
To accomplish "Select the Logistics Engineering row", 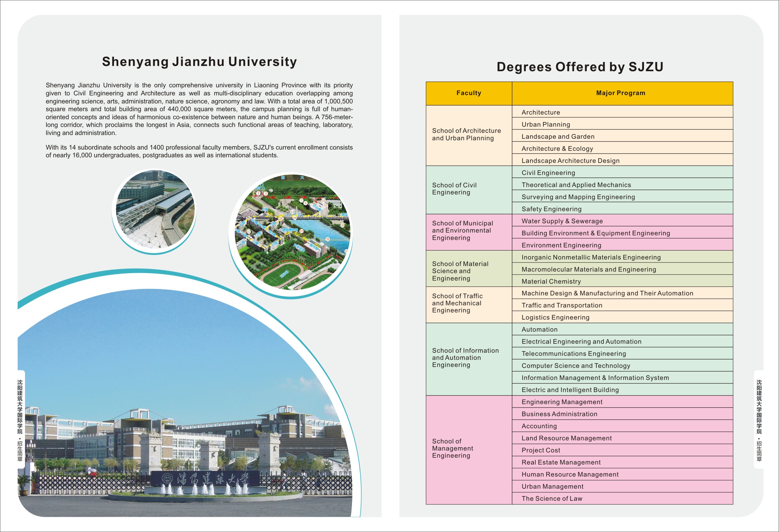I will click(622, 316).
